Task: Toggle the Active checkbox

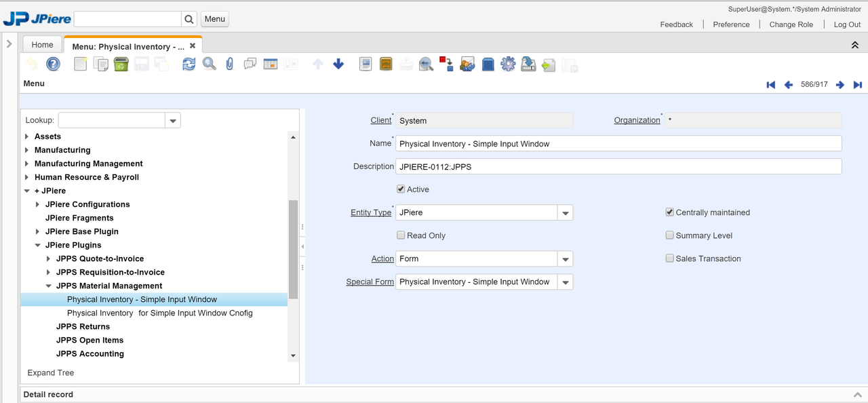Action: coord(401,189)
